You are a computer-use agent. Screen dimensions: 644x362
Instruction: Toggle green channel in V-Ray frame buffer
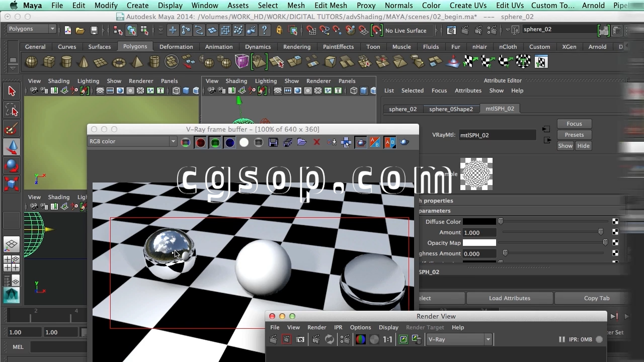(215, 142)
